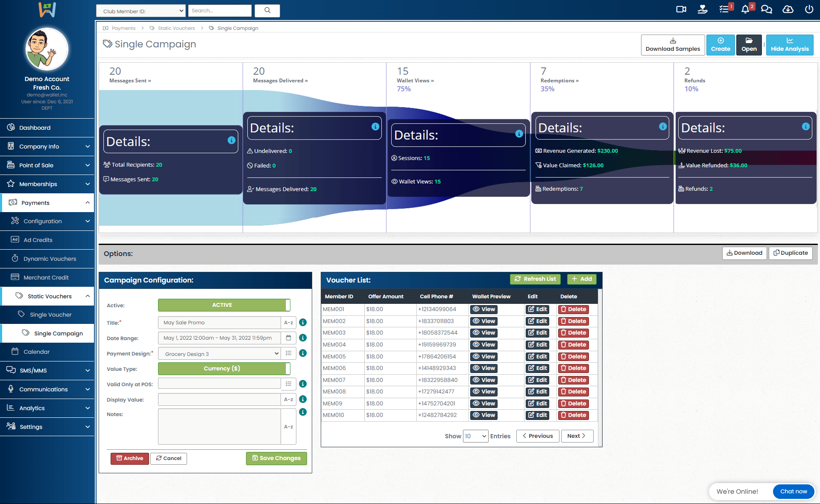The width and height of the screenshot is (820, 504).
Task: Click Refresh List button
Action: pos(535,279)
